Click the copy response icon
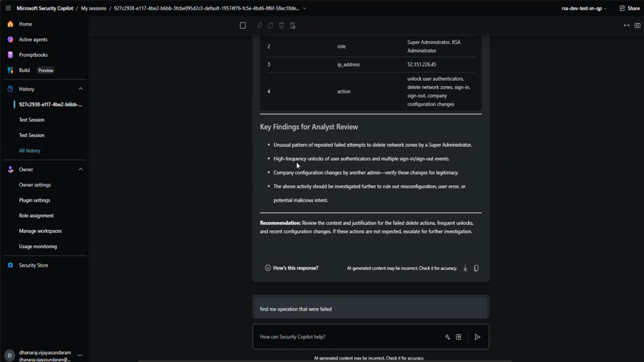The width and height of the screenshot is (644, 362). point(476,268)
